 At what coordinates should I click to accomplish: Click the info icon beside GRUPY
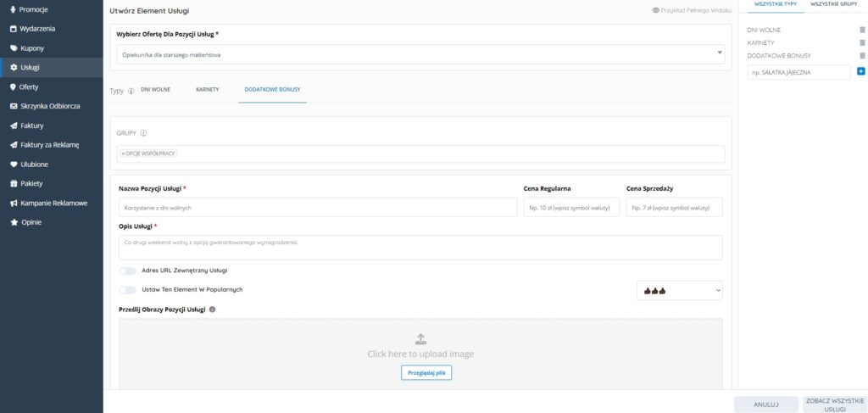(x=144, y=133)
